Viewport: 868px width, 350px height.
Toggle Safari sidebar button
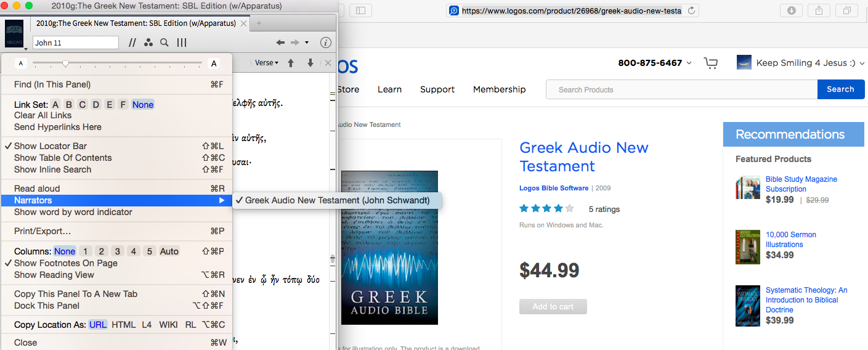(361, 10)
